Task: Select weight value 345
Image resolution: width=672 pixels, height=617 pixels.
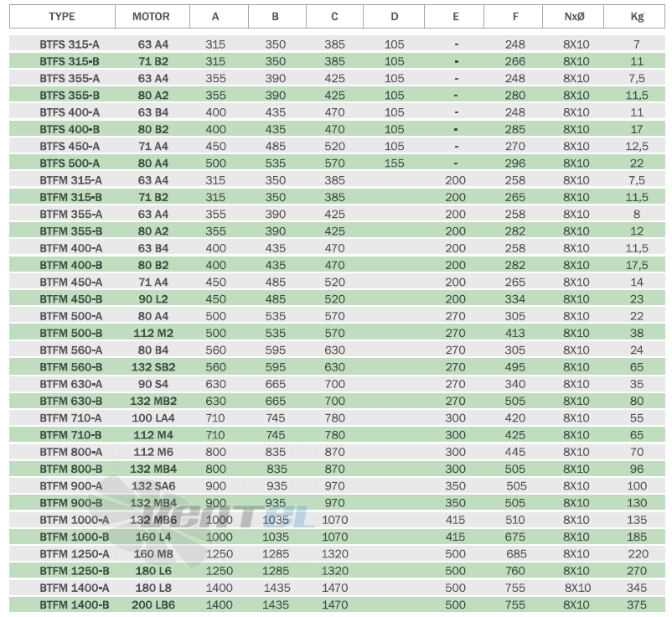Action: [x=637, y=588]
